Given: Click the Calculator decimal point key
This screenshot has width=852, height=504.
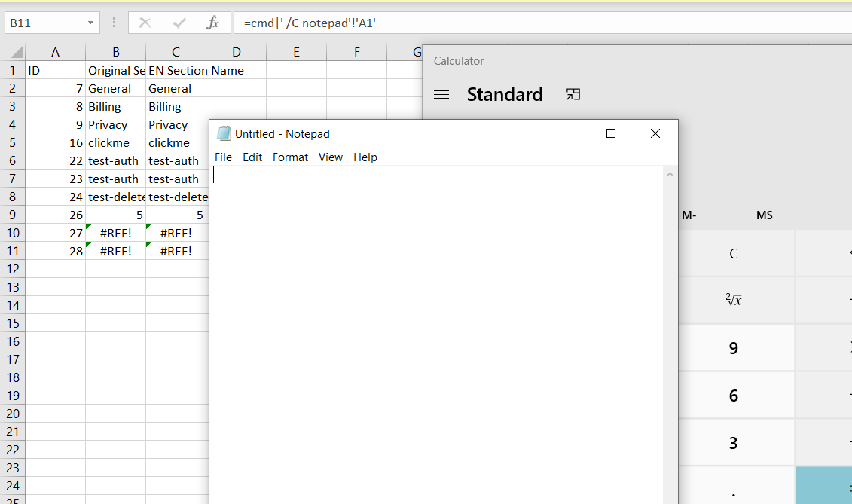Looking at the screenshot, I should [734, 487].
